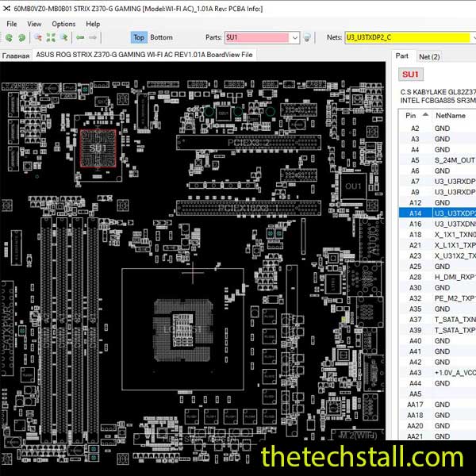Click the green fit-to-window arrows icon

click(51, 37)
